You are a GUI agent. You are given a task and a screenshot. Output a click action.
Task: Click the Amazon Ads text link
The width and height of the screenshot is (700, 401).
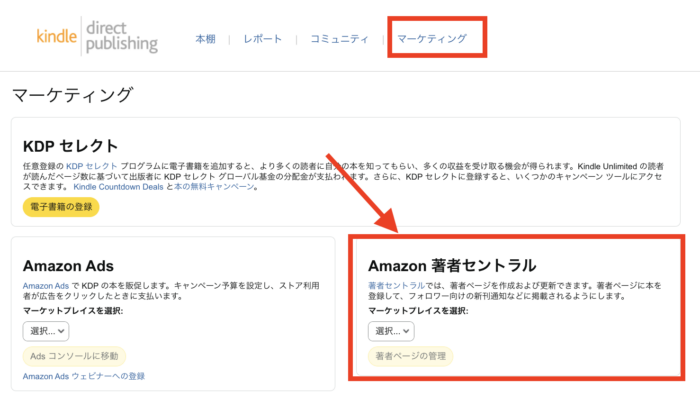pyautogui.click(x=46, y=286)
